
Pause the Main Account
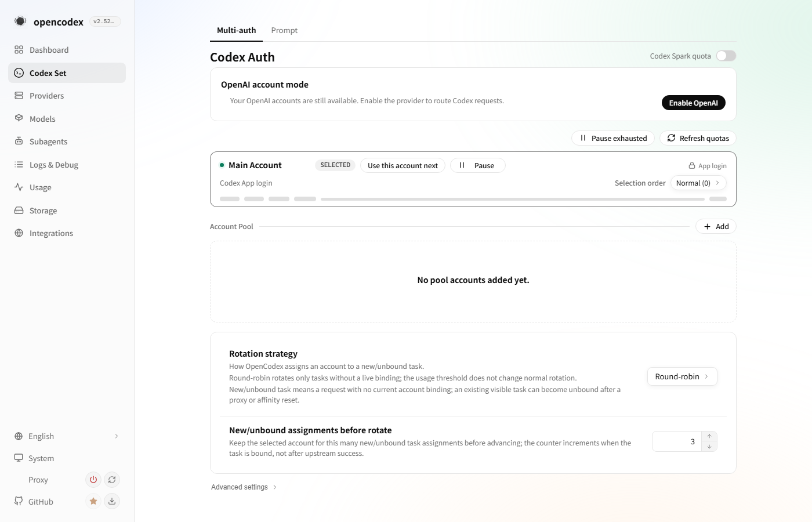tap(478, 165)
